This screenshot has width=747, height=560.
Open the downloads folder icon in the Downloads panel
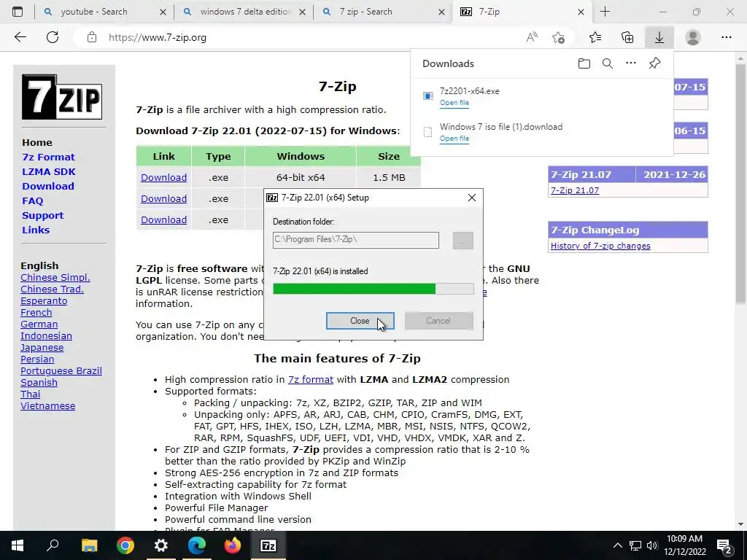point(584,63)
